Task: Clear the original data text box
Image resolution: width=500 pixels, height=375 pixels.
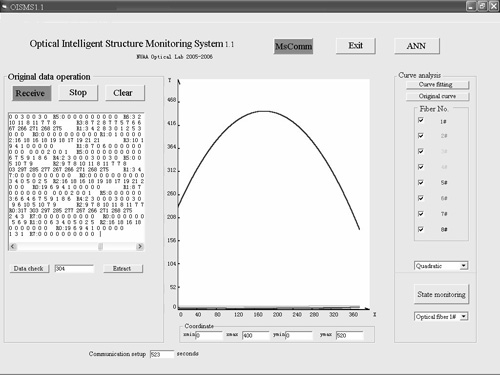Action: [125, 93]
